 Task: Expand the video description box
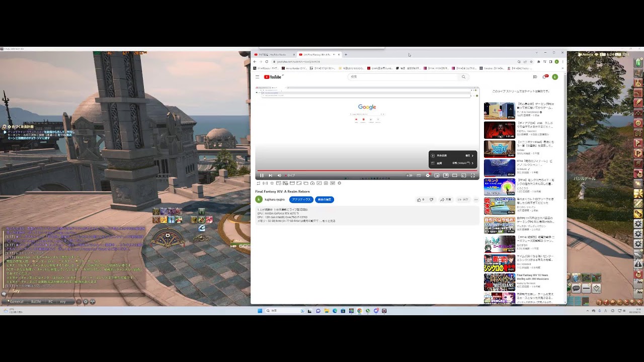(367, 216)
